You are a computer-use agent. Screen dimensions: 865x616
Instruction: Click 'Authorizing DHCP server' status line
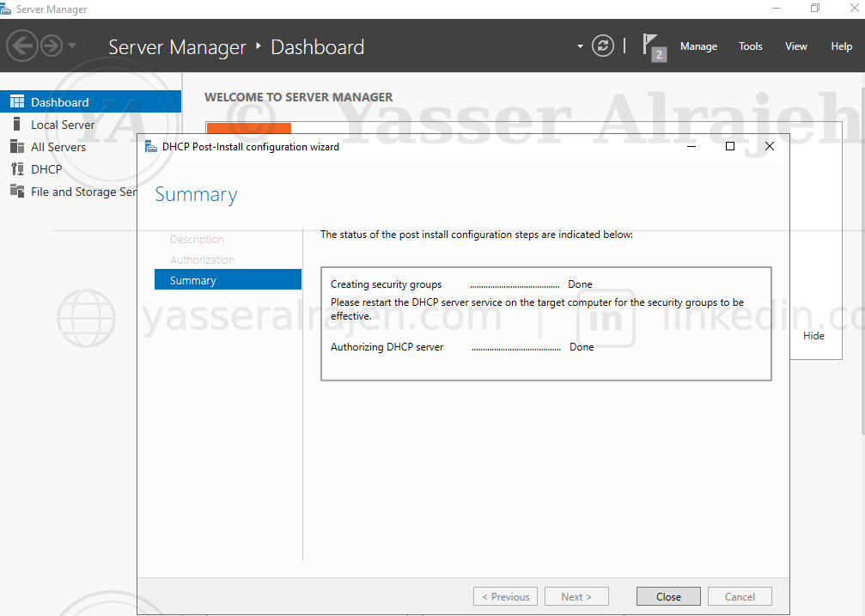(x=462, y=347)
